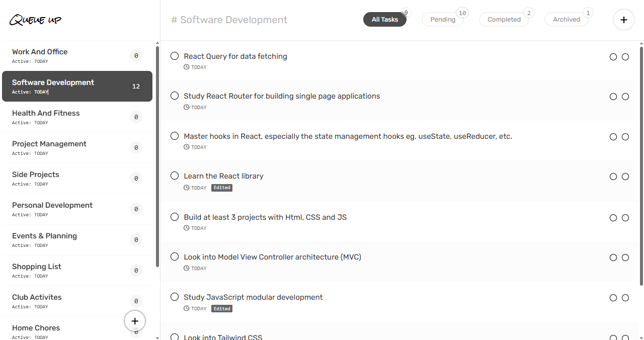
Task: Click the add new list plus button in sidebar
Action: (x=135, y=321)
